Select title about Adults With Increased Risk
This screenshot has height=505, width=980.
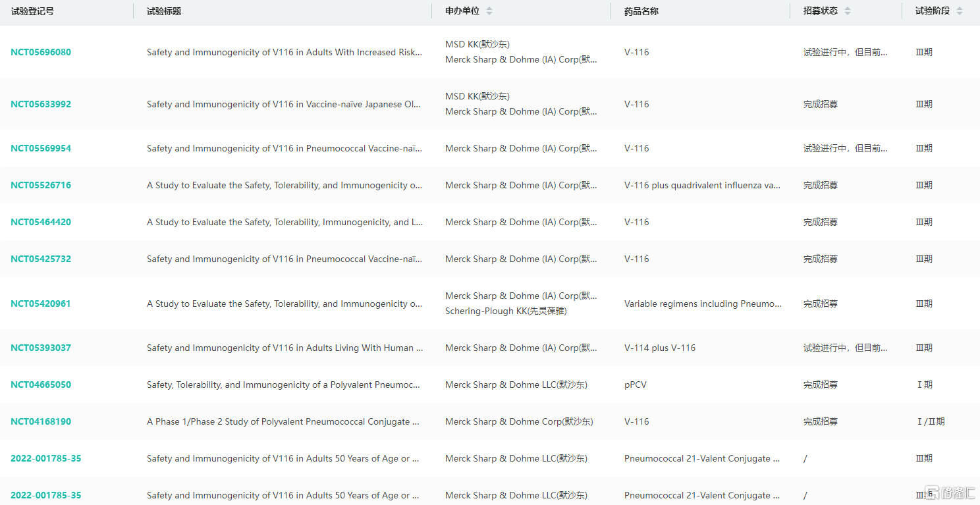285,52
